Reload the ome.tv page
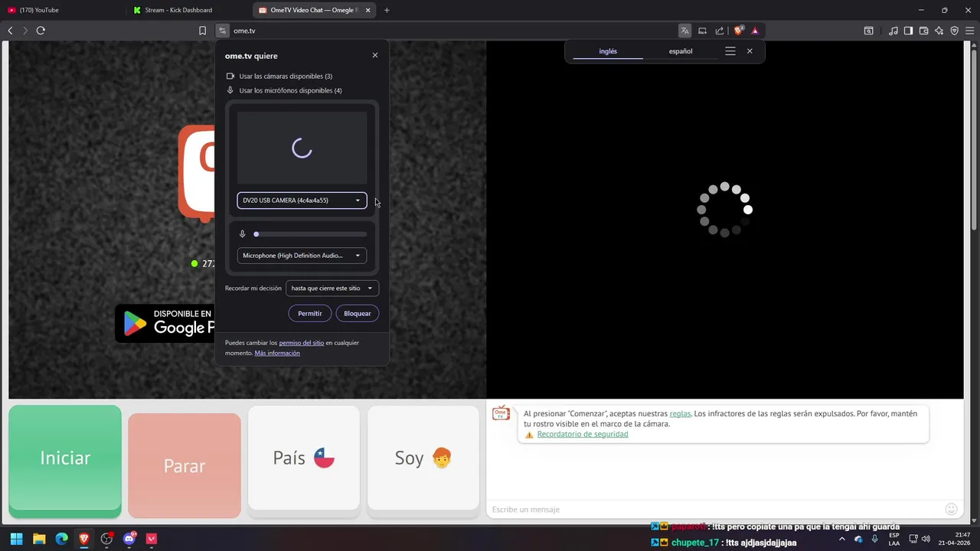 click(x=41, y=31)
